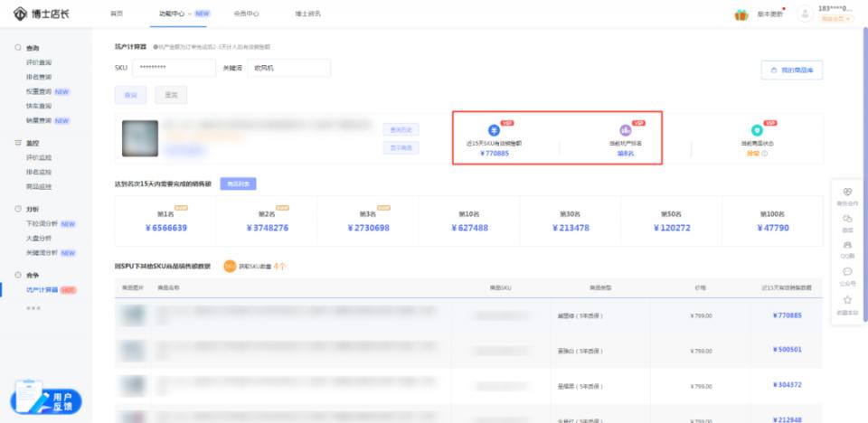The image size is (868, 423).
Task: Open 商务合作 icon in right sidebar
Action: [x=847, y=193]
